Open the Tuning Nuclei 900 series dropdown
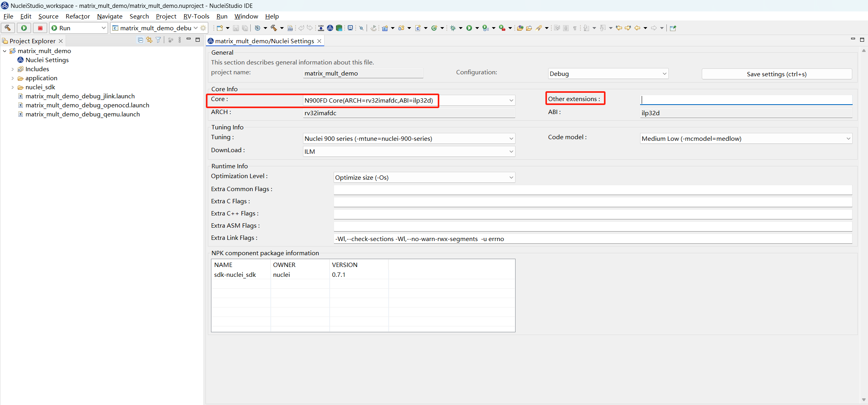Image resolution: width=868 pixels, height=405 pixels. tap(409, 138)
